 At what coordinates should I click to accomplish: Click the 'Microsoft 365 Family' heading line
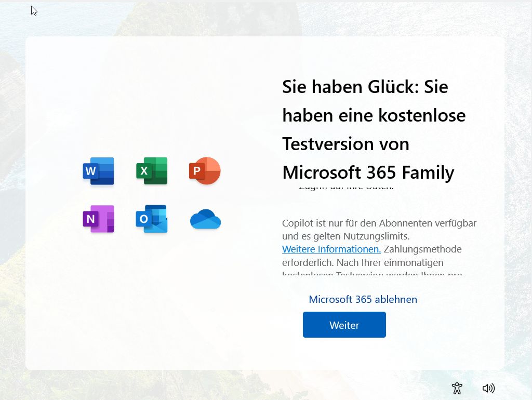pyautogui.click(x=368, y=171)
